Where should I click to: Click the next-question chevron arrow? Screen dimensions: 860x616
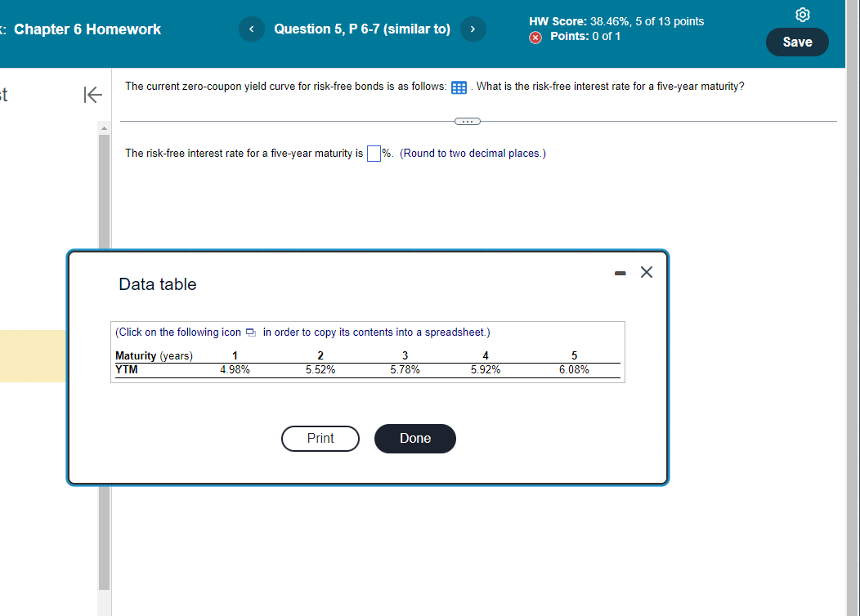473,29
